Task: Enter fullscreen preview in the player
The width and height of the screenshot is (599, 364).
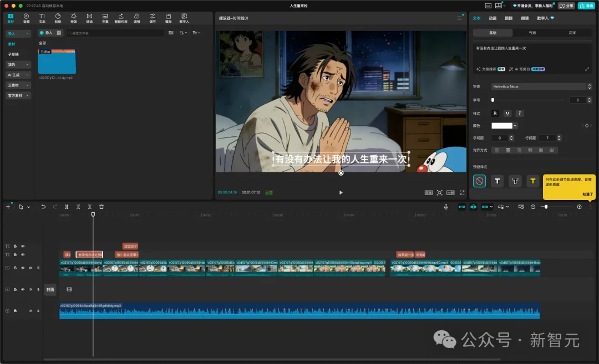Action: [461, 192]
